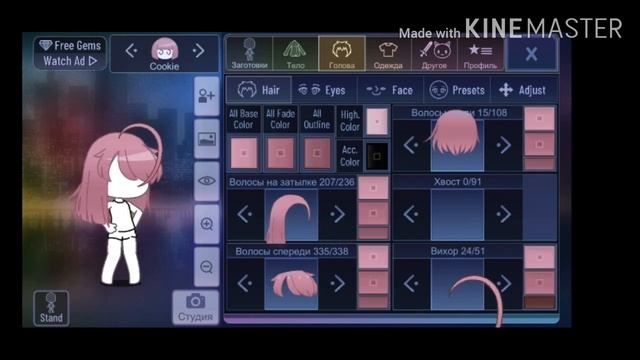The image size is (640, 360).
Task: Open the Профиль profile tab
Action: coord(480,53)
